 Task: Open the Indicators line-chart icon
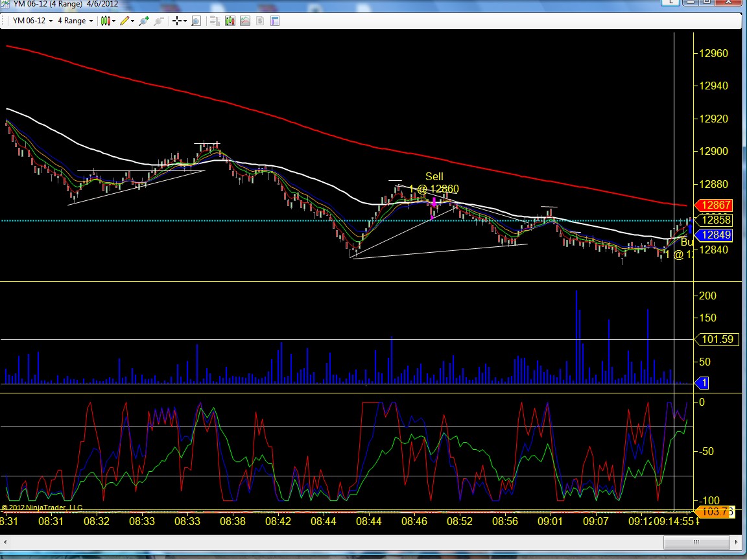pyautogui.click(x=245, y=21)
